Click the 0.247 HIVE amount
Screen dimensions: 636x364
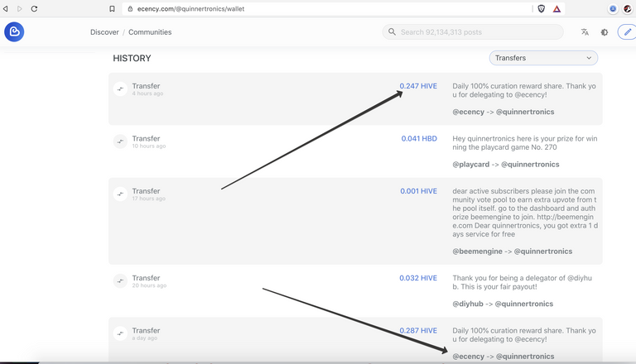coord(418,86)
